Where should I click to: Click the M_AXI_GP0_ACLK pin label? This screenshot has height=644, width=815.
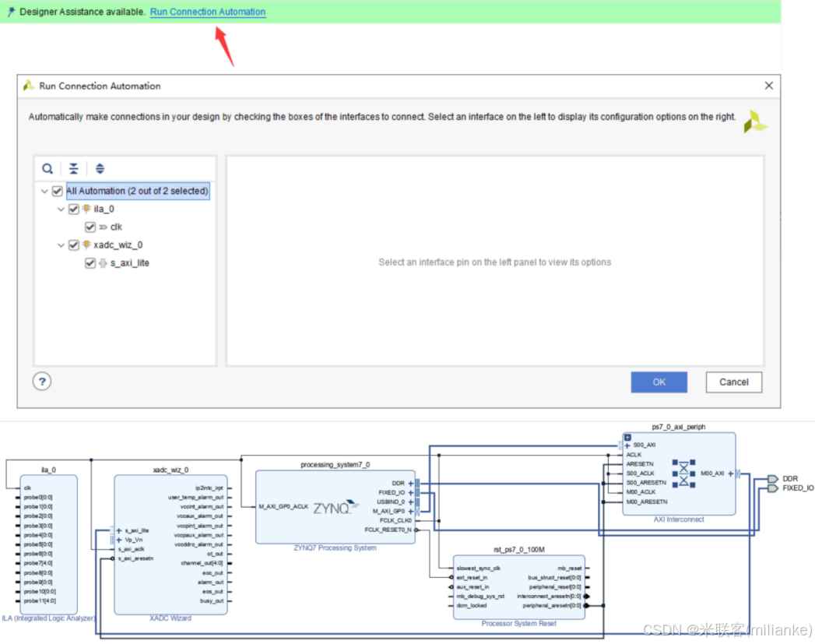(283, 506)
